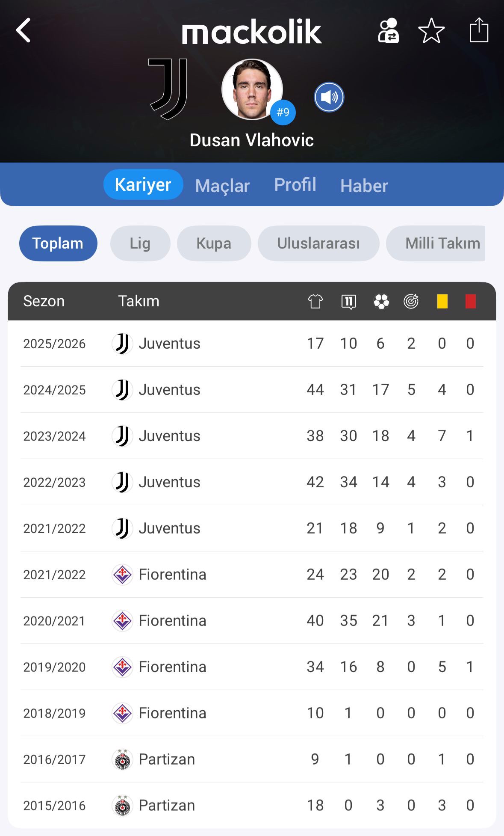
Task: Select the Lig filter chip
Action: 140,243
